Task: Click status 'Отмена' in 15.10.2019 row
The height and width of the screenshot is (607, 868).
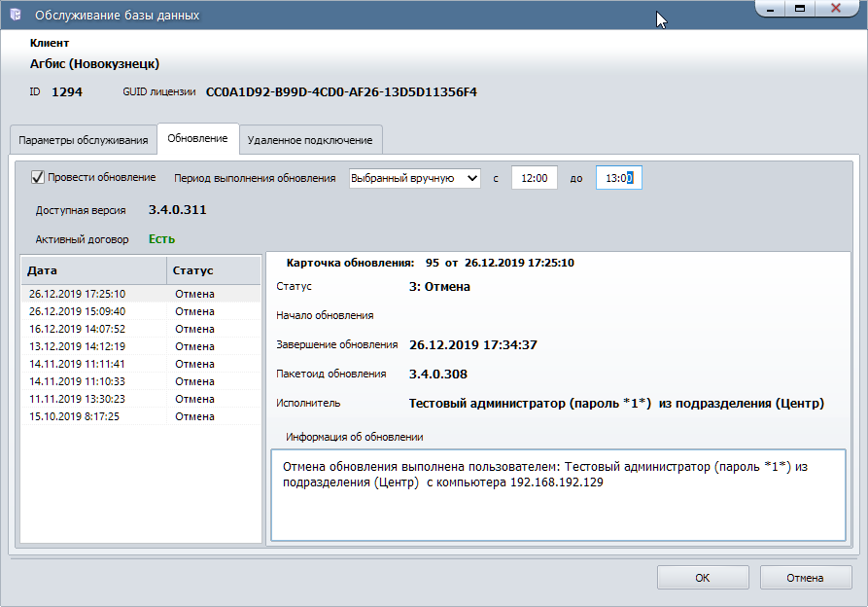Action: pos(194,416)
